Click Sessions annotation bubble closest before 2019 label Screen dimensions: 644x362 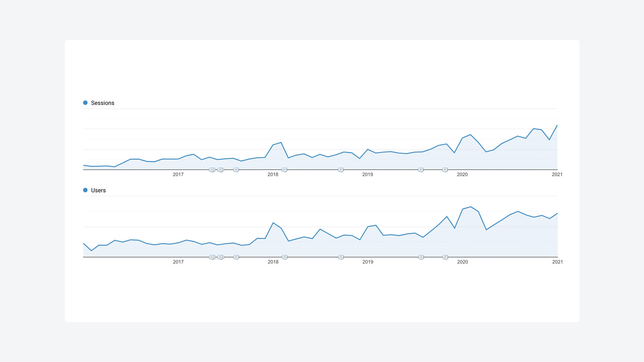coord(341,170)
